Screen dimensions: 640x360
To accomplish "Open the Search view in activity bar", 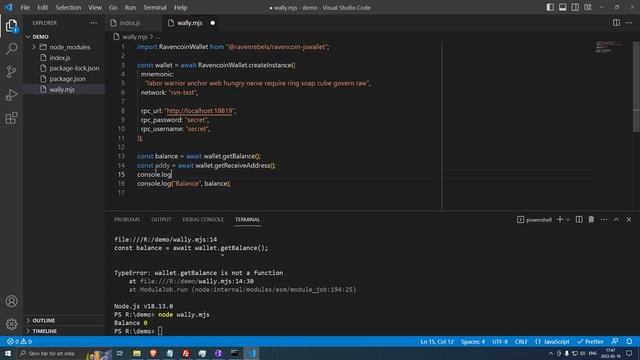I will [x=11, y=49].
